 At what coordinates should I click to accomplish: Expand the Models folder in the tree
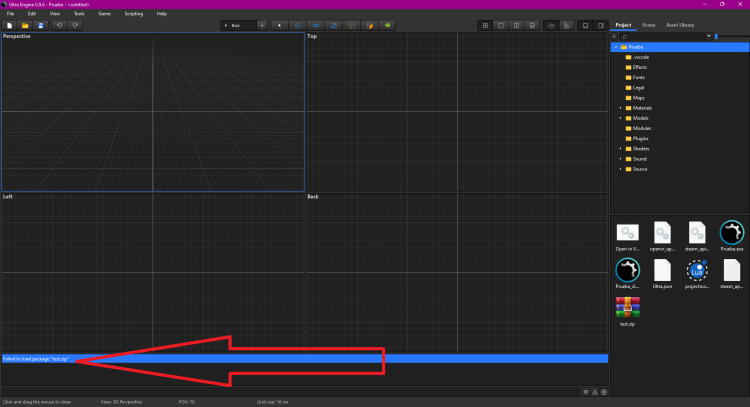(x=620, y=118)
